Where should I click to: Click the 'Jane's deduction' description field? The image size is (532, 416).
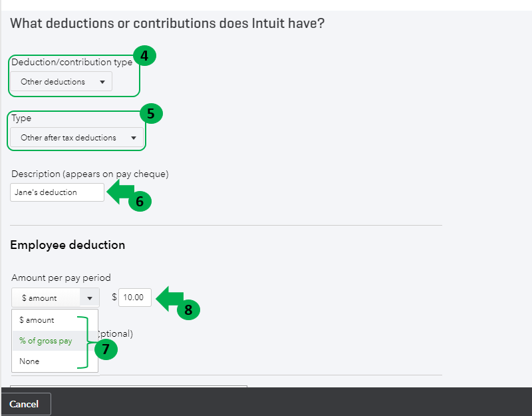(x=57, y=192)
